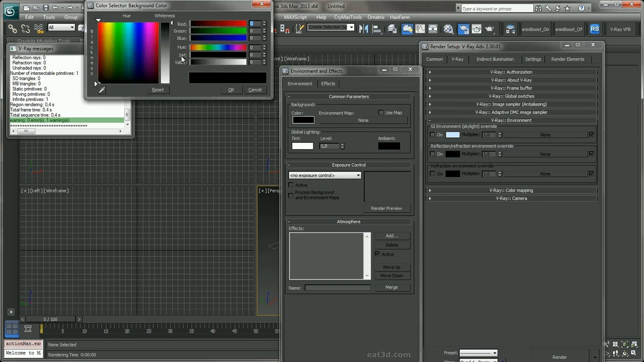
Task: Click OK in the Color Selector
Action: coord(231,90)
